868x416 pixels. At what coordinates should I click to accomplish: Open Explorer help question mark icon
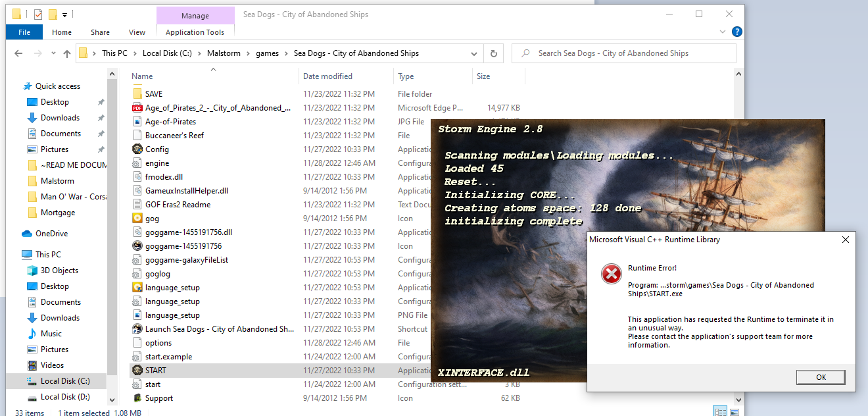[737, 32]
